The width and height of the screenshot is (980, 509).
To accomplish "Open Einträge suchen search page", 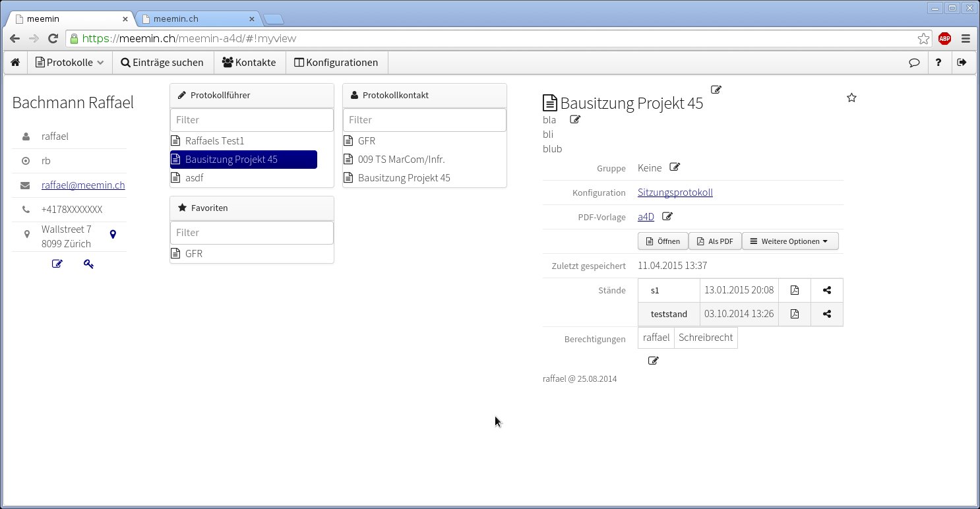I will (x=162, y=63).
